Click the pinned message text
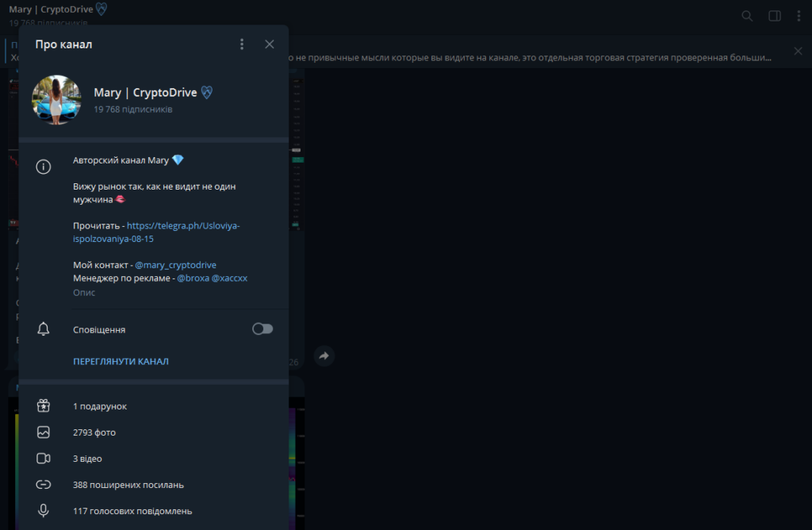This screenshot has width=812, height=530. click(x=529, y=57)
